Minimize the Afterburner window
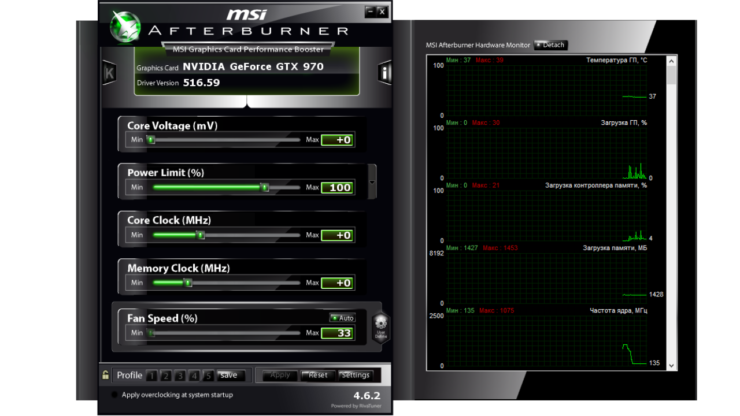Image resolution: width=740 pixels, height=416 pixels. click(370, 11)
